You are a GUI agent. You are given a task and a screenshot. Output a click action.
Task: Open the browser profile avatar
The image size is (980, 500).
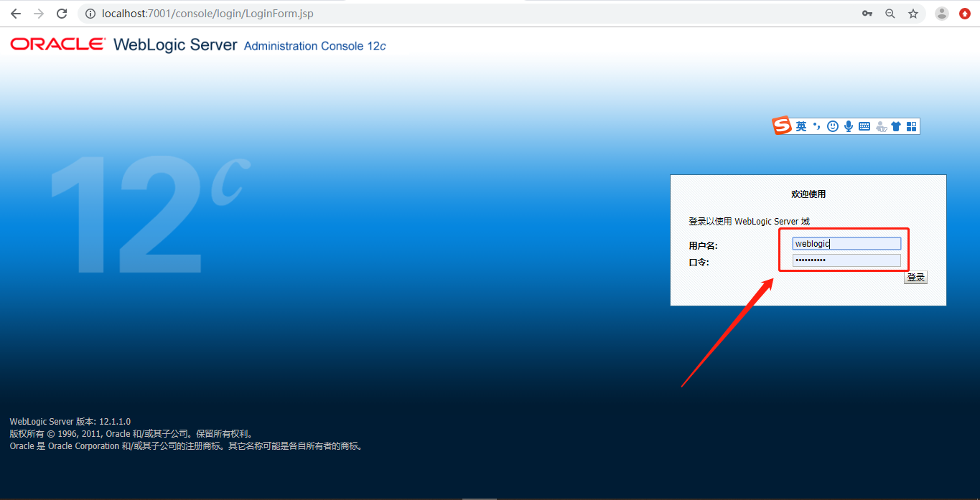click(942, 14)
